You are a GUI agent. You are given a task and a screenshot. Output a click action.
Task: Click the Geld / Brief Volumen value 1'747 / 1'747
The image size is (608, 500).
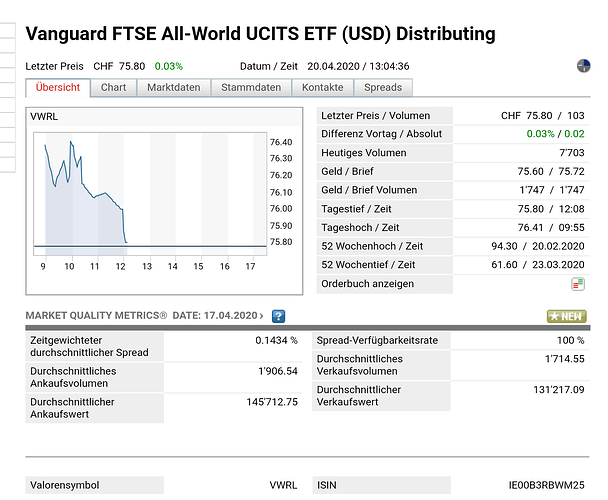point(552,190)
